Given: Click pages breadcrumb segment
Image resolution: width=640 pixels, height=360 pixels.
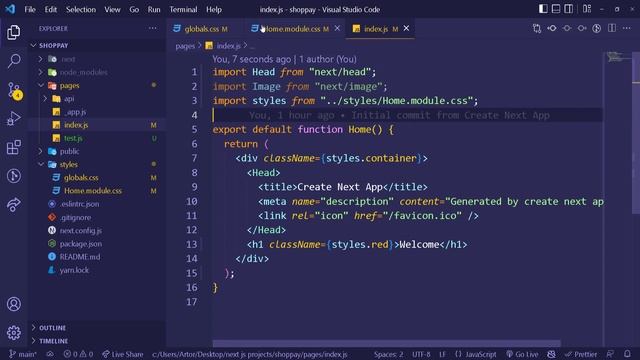Looking at the screenshot, I should 185,46.
